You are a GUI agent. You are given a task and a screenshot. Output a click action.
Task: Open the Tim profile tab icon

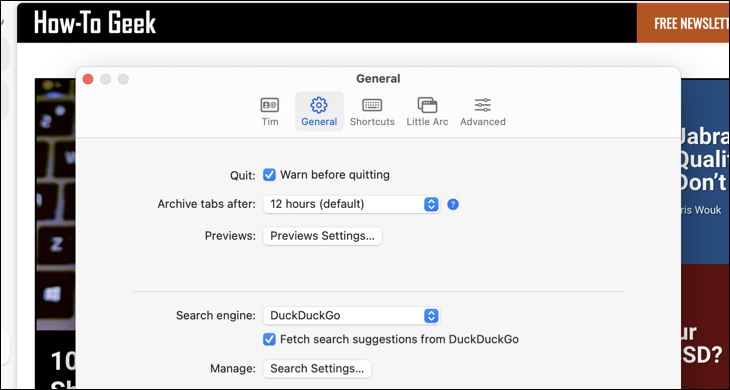pyautogui.click(x=270, y=112)
